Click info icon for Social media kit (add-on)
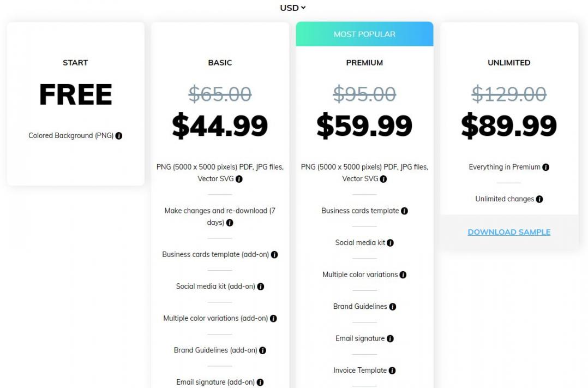 tap(261, 286)
